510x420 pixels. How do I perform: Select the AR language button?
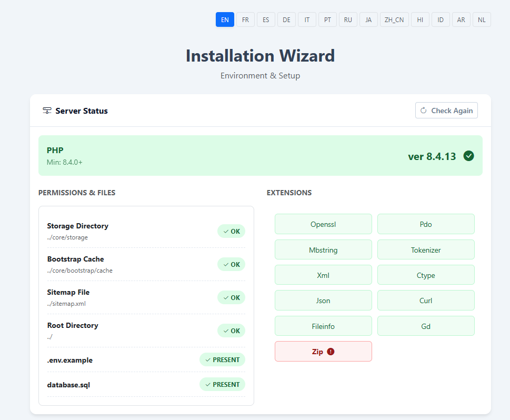[x=461, y=19]
